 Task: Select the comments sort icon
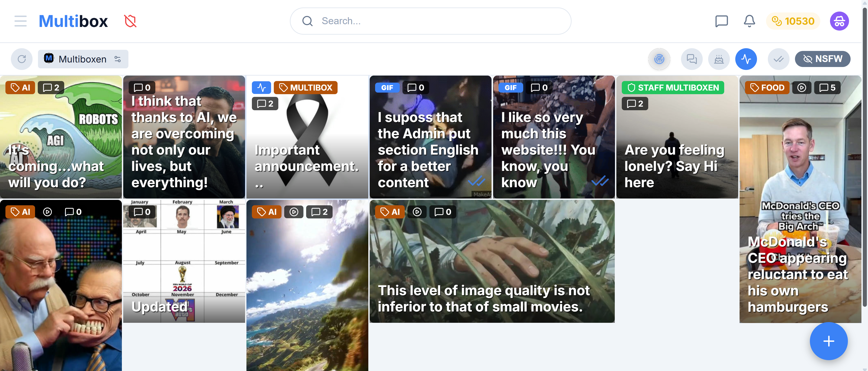point(692,59)
